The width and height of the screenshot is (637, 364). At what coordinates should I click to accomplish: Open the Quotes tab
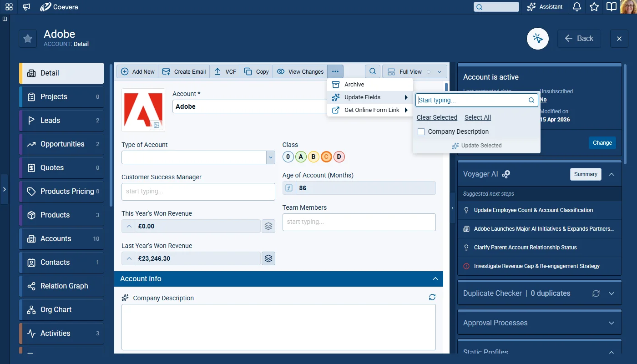tap(61, 168)
